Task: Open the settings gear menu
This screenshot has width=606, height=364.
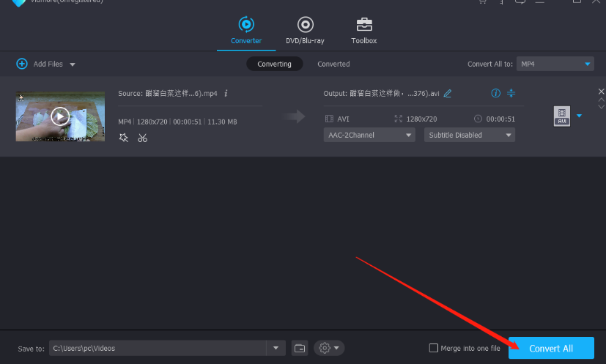Action: pyautogui.click(x=329, y=348)
